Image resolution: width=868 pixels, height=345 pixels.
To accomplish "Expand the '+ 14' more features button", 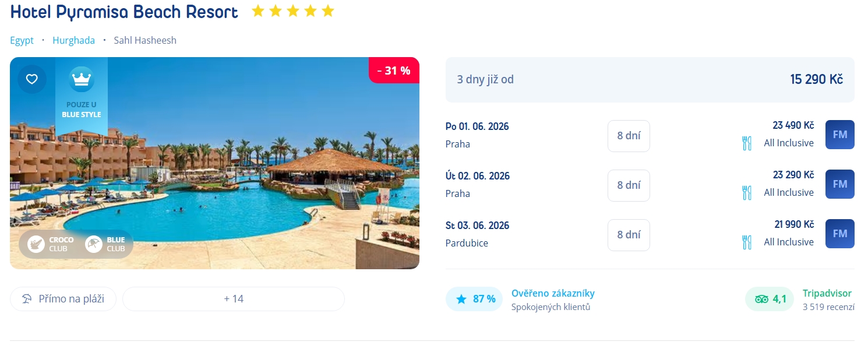I will point(233,299).
